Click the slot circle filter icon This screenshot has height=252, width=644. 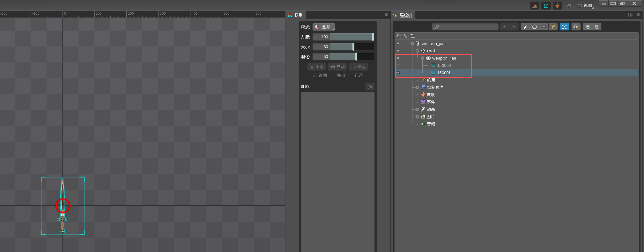coord(535,27)
